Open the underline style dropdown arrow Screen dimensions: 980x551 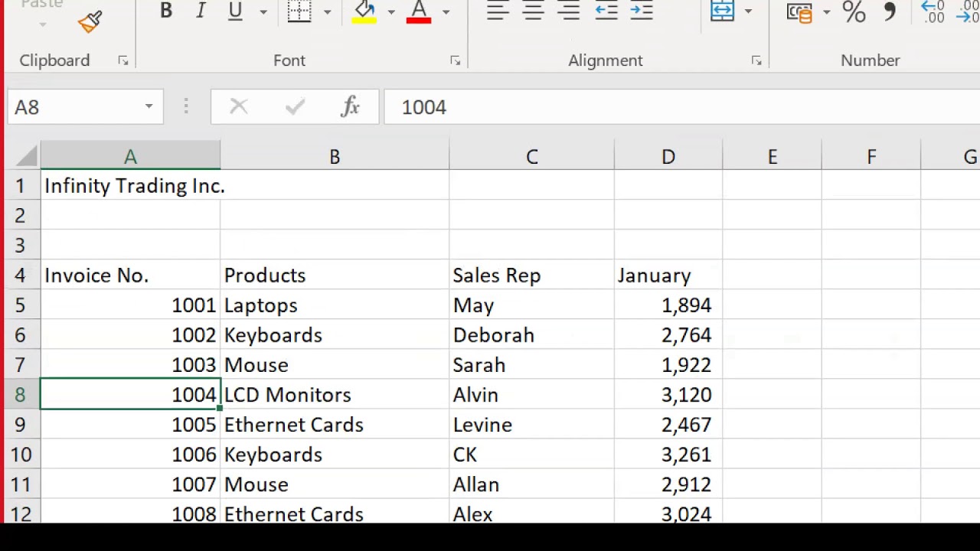[x=263, y=11]
